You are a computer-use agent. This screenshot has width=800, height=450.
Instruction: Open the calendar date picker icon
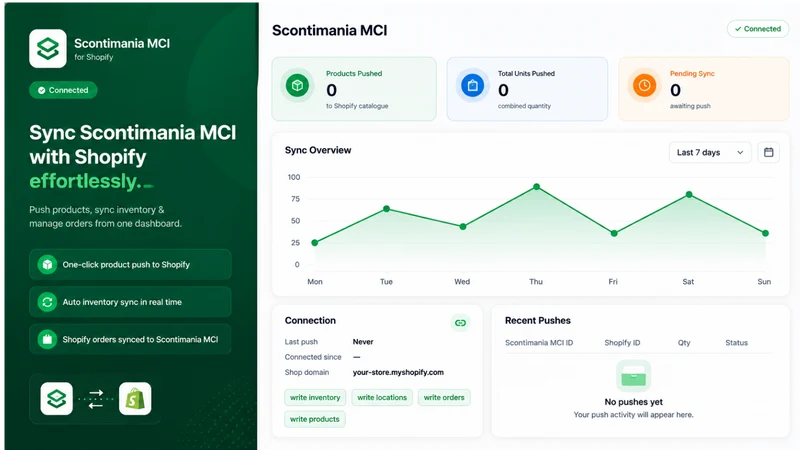pos(768,153)
